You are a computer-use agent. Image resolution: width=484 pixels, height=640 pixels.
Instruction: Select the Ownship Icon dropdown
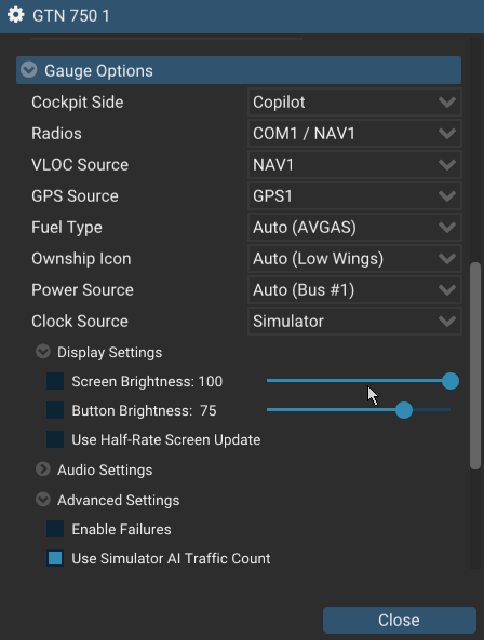(x=354, y=259)
